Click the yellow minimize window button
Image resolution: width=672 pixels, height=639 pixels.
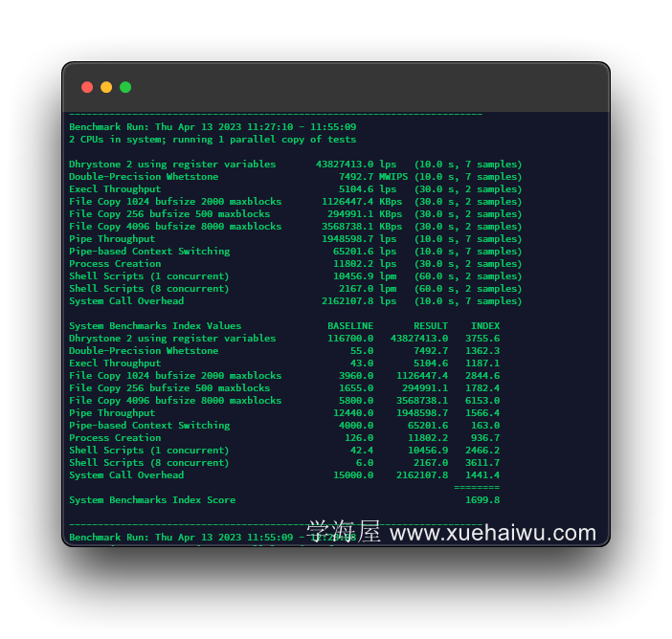[106, 87]
